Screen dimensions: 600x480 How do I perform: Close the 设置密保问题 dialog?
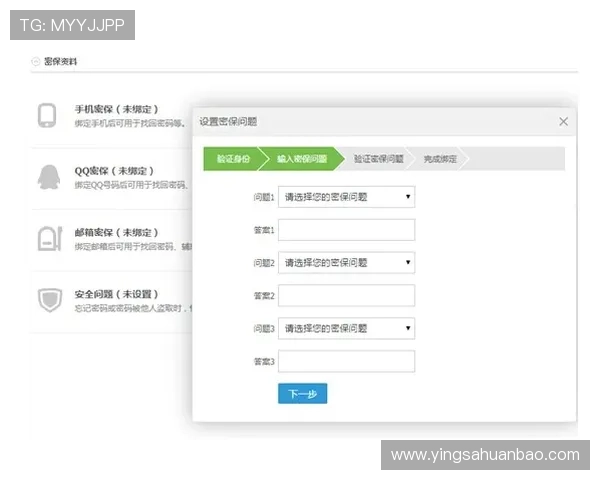(x=563, y=122)
